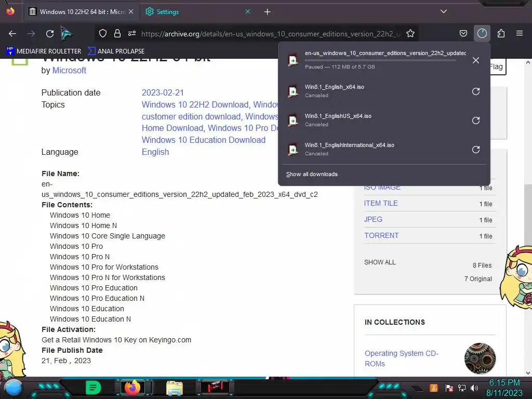Switch to the Settings tab
Screen dimensions: 532x399
(x=197, y=11)
